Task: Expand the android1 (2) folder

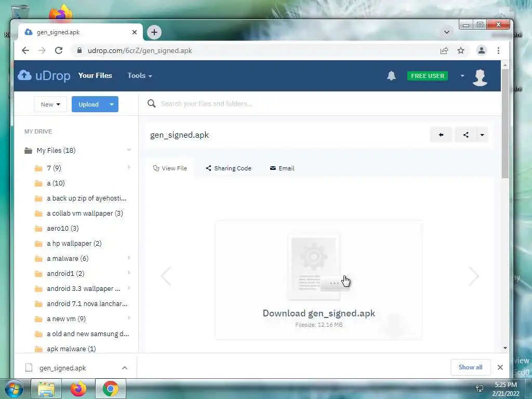Action: (129, 272)
